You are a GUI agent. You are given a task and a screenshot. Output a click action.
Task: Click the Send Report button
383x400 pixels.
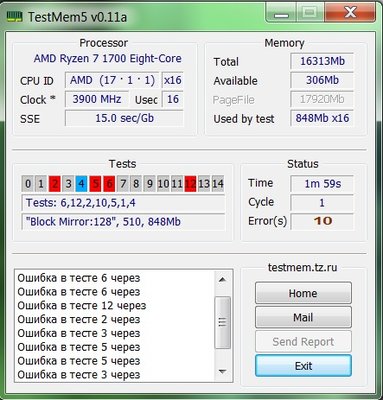[303, 342]
